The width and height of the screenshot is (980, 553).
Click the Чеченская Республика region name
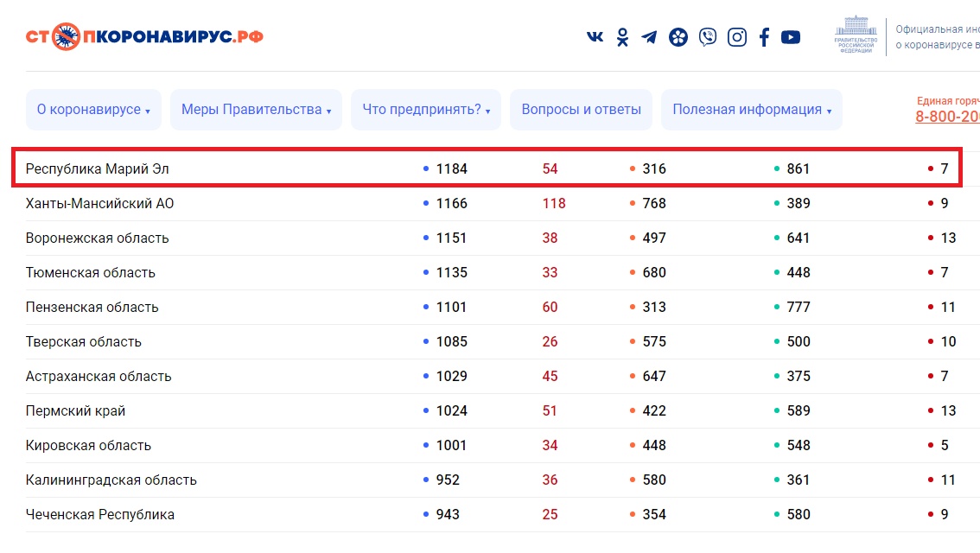pos(99,514)
